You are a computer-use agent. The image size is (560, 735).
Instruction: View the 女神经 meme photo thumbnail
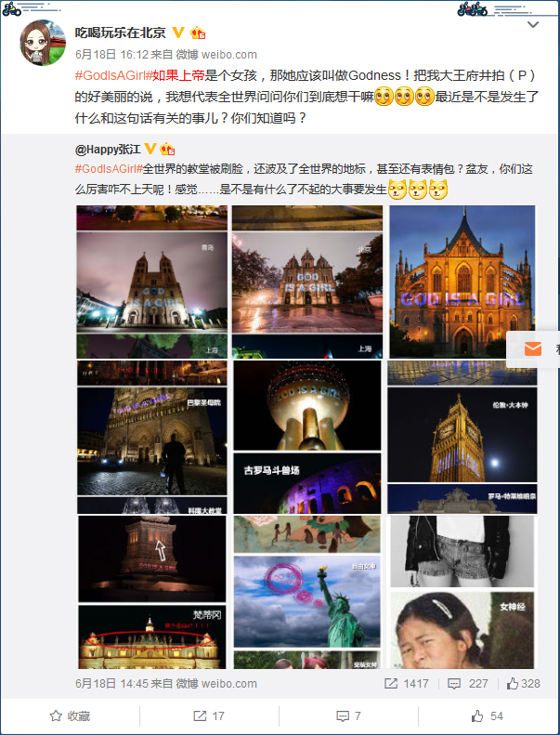pyautogui.click(x=462, y=630)
